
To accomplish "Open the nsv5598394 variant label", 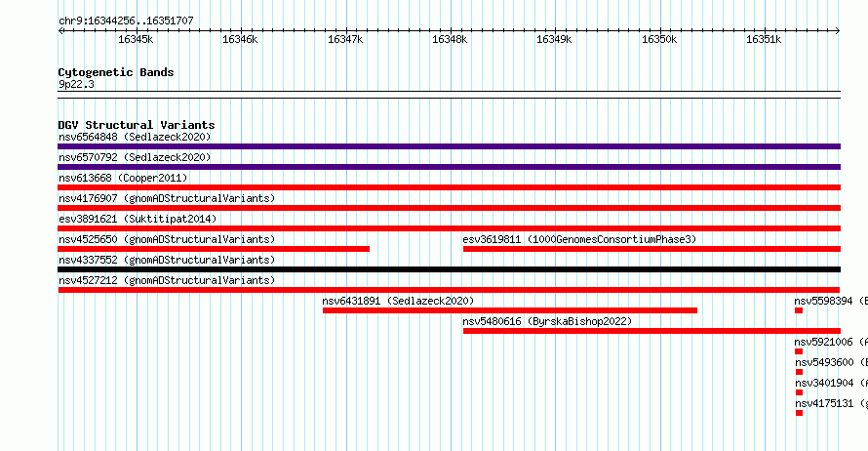I will point(831,301).
